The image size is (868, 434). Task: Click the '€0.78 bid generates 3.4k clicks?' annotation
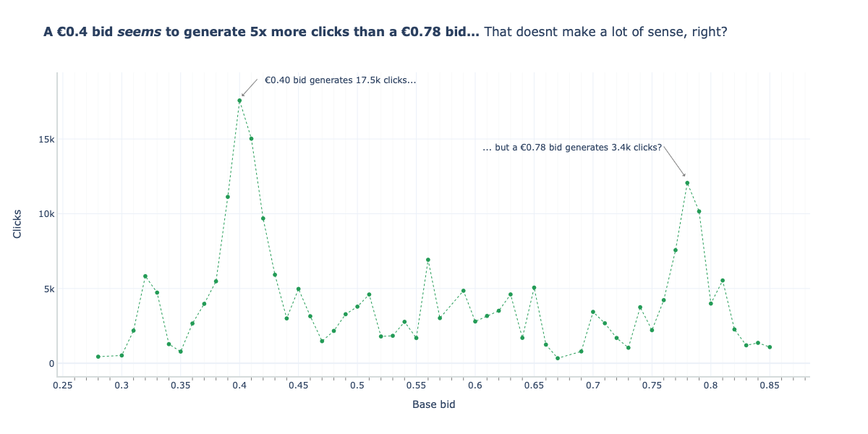[571, 148]
